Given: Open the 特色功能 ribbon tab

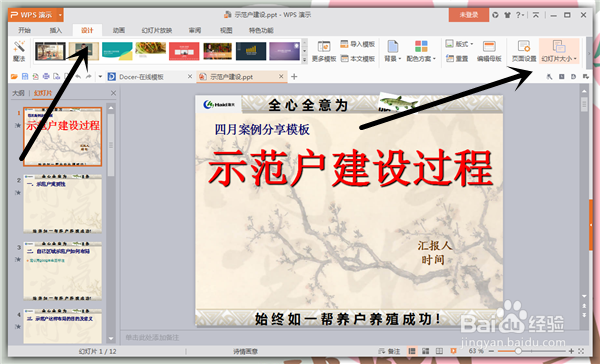Looking at the screenshot, I should coord(261,30).
